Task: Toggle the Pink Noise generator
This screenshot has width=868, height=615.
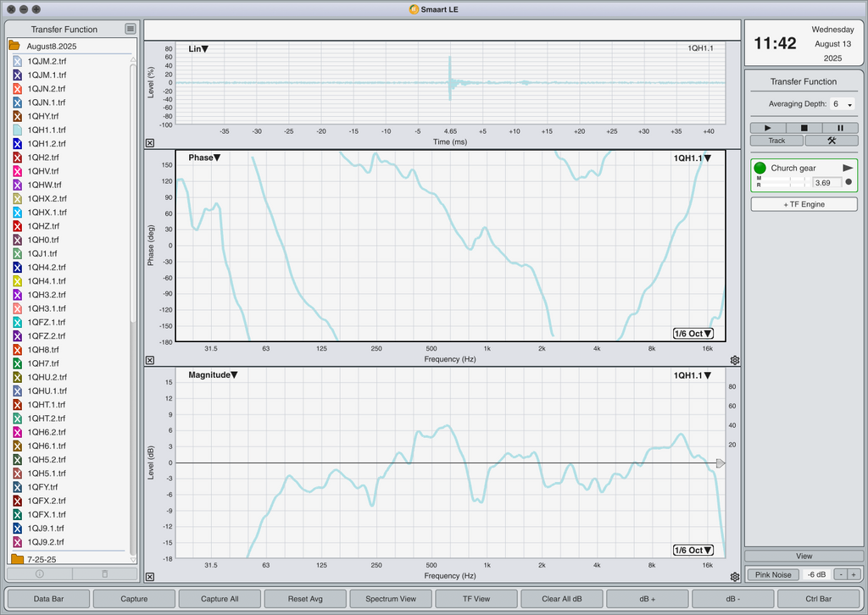Action: (773, 574)
